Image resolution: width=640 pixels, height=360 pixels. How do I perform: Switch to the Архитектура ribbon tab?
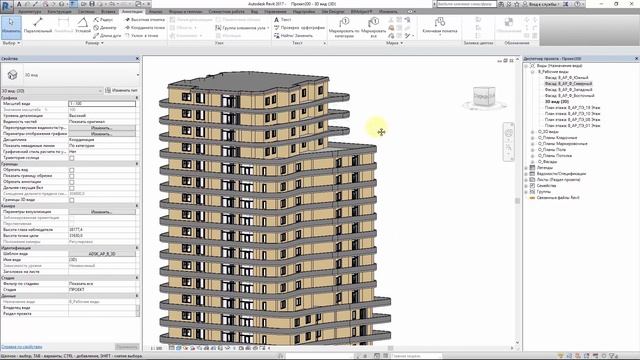(30, 12)
